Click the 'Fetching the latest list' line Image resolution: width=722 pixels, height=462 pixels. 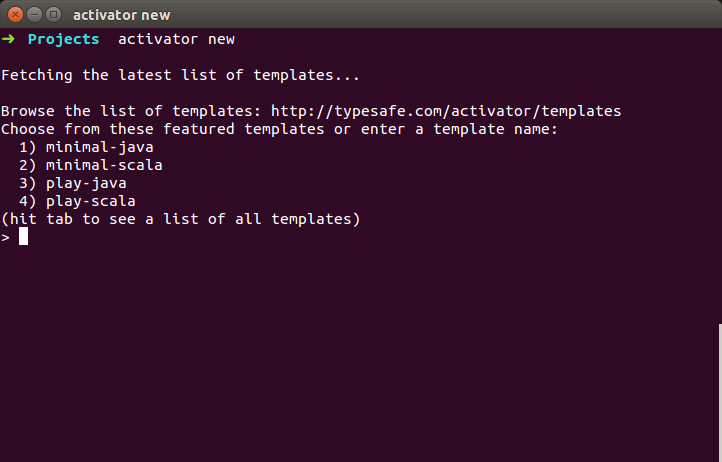click(180, 75)
